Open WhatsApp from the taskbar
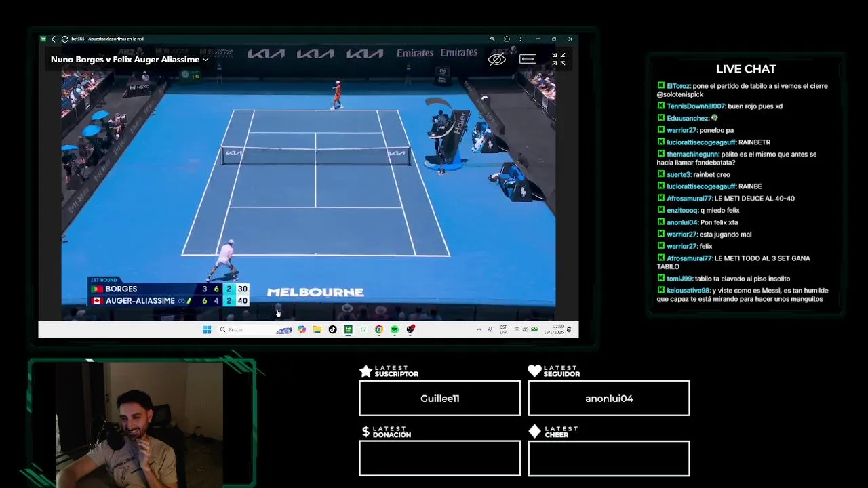 click(363, 329)
